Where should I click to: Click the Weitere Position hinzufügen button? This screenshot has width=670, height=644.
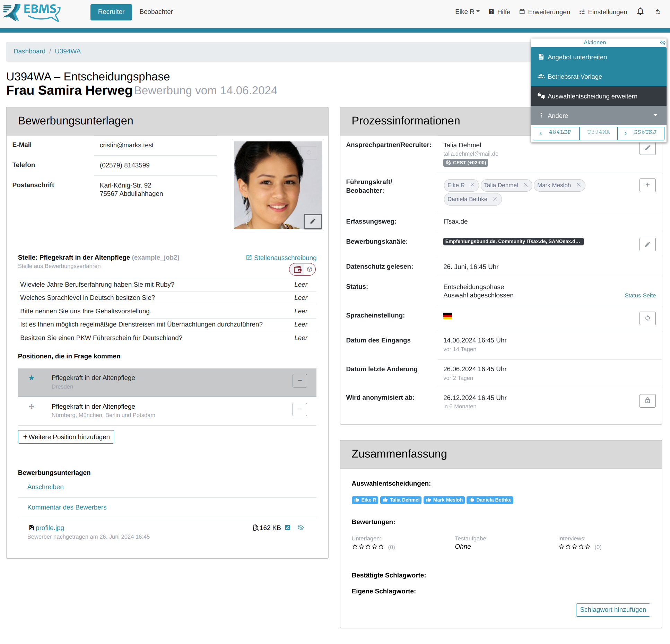66,437
